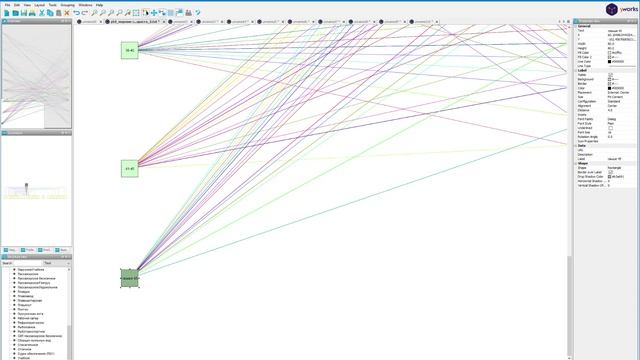
Task: Open the Line Type value dropdown
Action: [x=621, y=66]
